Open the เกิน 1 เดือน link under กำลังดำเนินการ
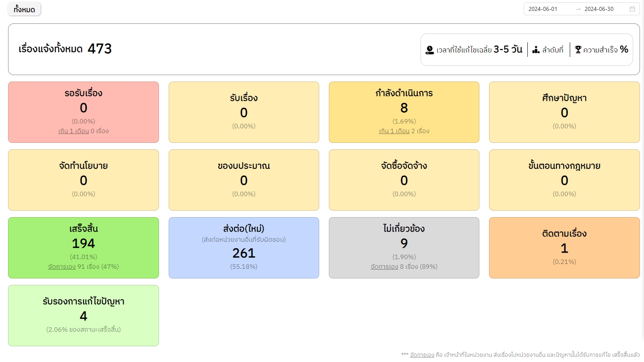Screen dimensions: 644x362 (394, 131)
